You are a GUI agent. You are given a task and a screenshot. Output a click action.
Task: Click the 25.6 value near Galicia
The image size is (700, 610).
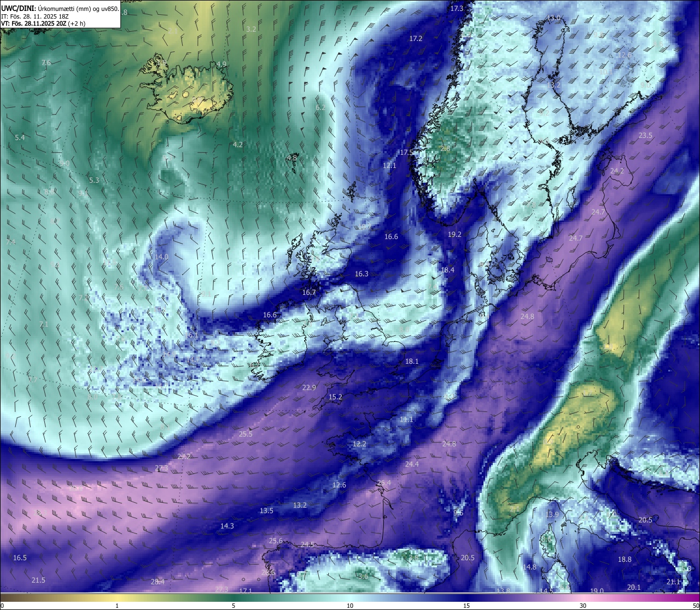[x=276, y=541]
